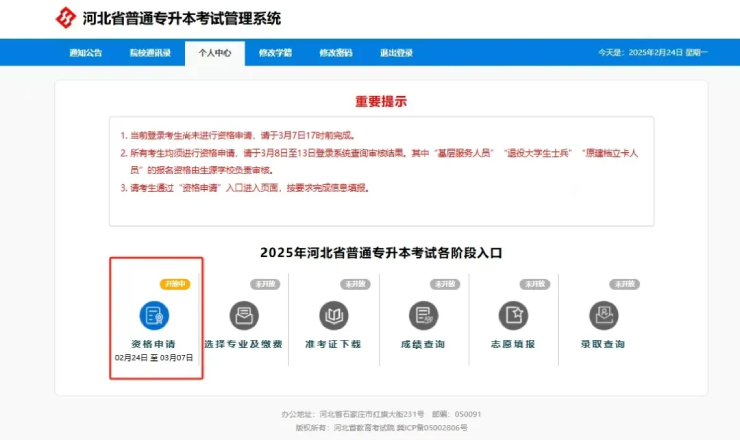Go to 院校通讯录 in navigation
Screen dimensions: 740x440
click(x=150, y=52)
